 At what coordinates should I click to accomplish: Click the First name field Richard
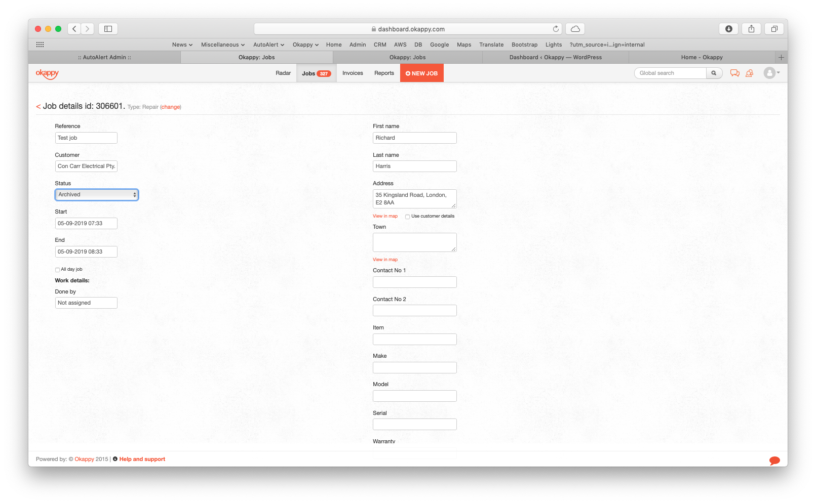(415, 138)
